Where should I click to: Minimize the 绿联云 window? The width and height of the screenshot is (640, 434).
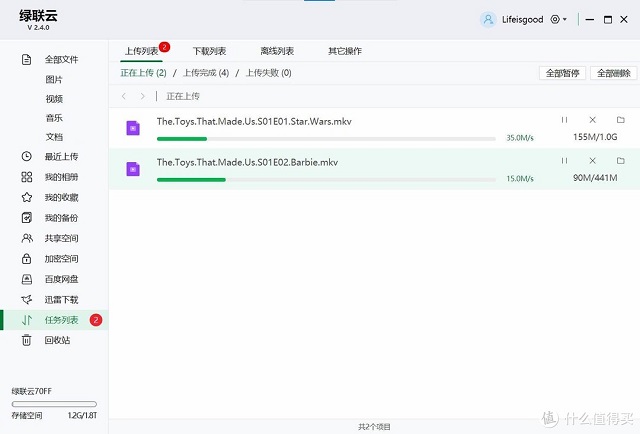coord(589,19)
